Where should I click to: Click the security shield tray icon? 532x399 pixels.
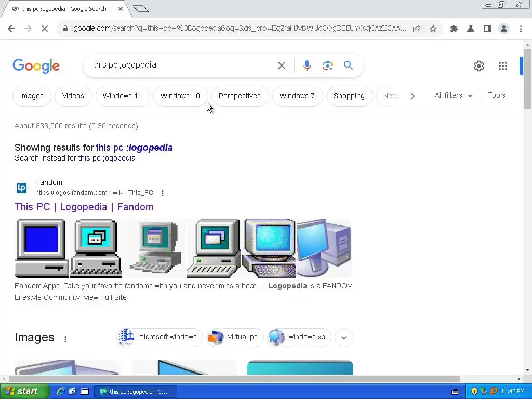coord(474,391)
